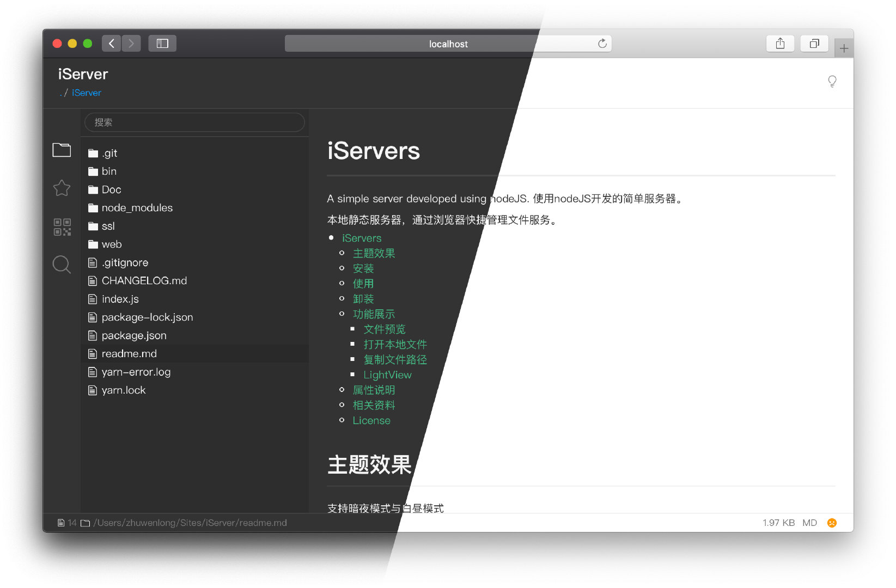Select the readme.md file

[194, 353]
